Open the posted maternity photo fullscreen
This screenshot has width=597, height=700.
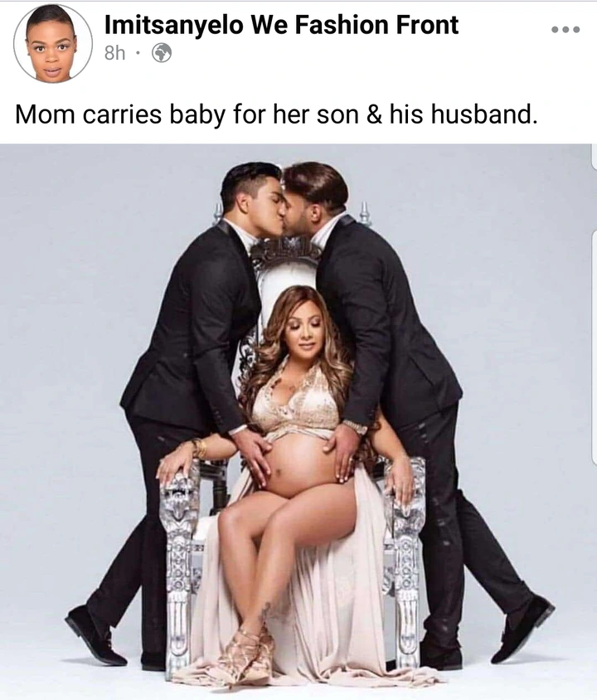pos(298,422)
